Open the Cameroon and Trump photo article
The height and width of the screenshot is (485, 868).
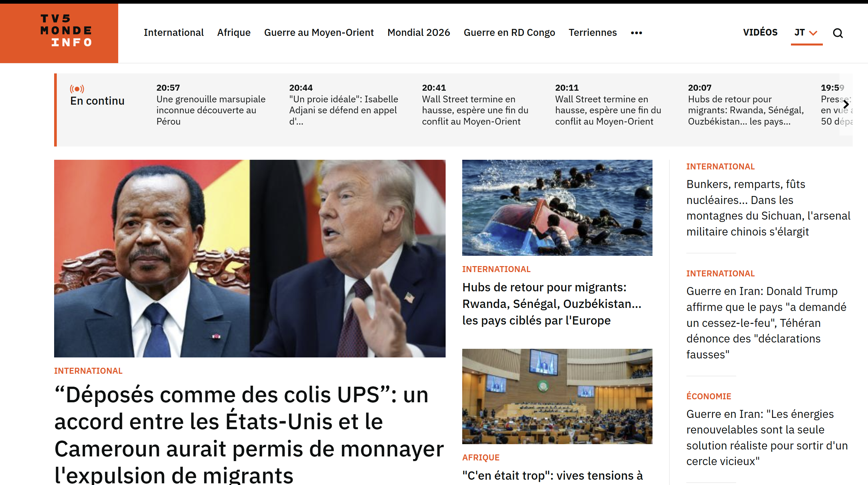[250, 258]
